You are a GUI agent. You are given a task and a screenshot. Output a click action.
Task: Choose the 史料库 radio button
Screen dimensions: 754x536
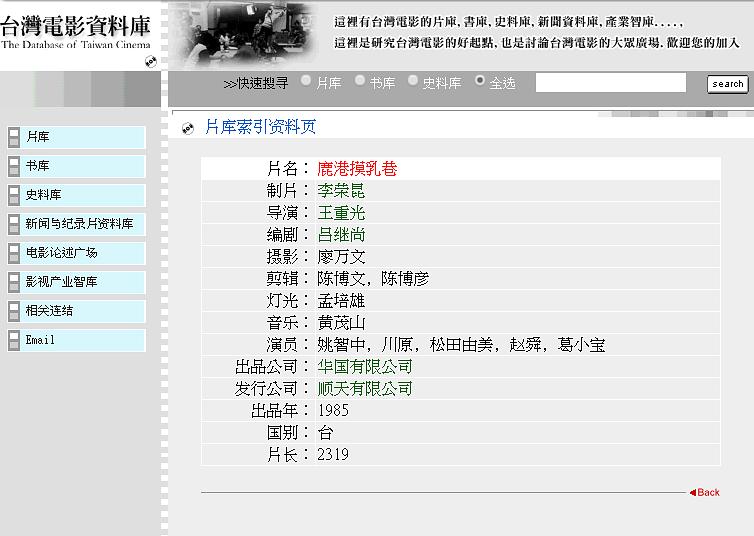[x=413, y=81]
